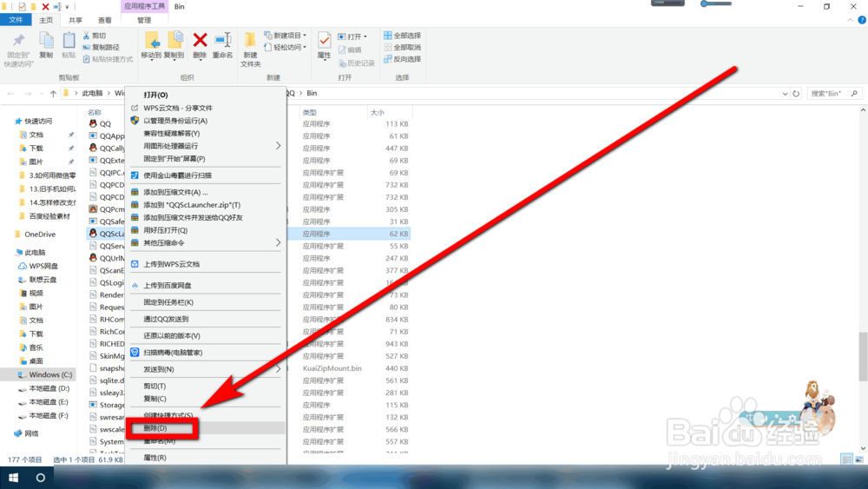Click the Windows Start button

(x=13, y=478)
